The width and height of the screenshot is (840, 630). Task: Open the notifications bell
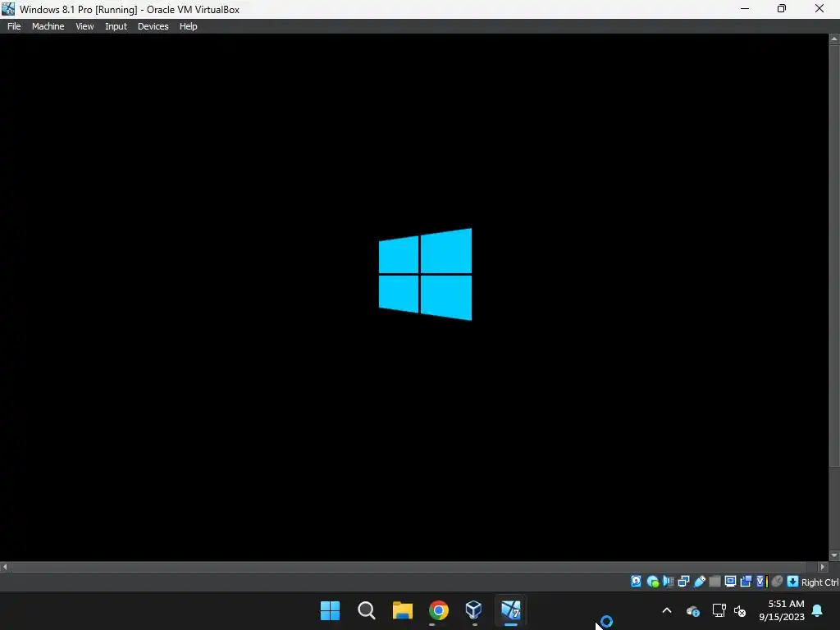pos(818,610)
